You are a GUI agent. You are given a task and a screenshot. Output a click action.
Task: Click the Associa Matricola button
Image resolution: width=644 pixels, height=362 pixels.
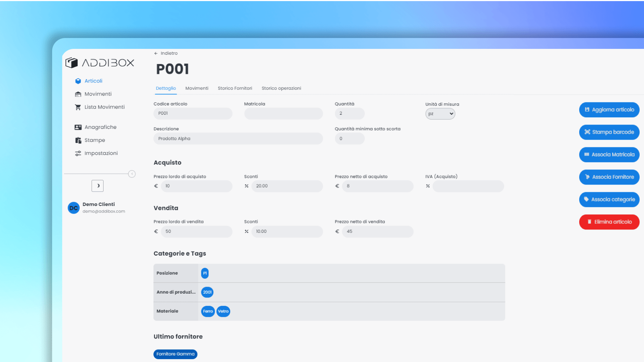[x=609, y=155]
